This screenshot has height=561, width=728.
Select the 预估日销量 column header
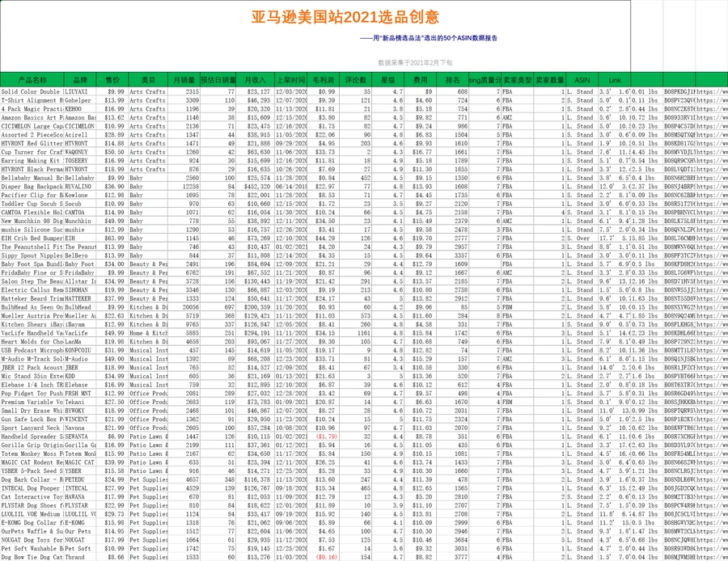pyautogui.click(x=218, y=80)
